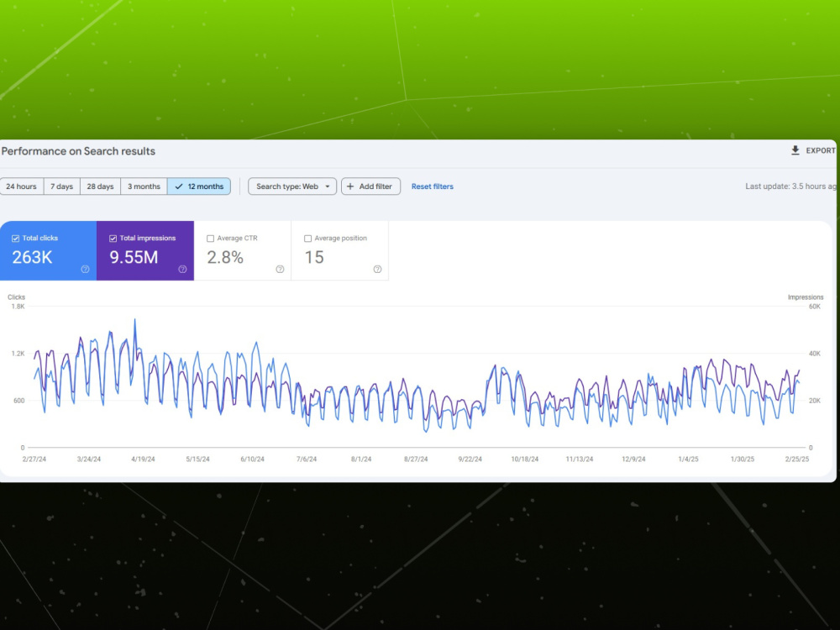Image resolution: width=840 pixels, height=630 pixels.
Task: Click the 1.2K clicks axis label
Action: tap(18, 354)
